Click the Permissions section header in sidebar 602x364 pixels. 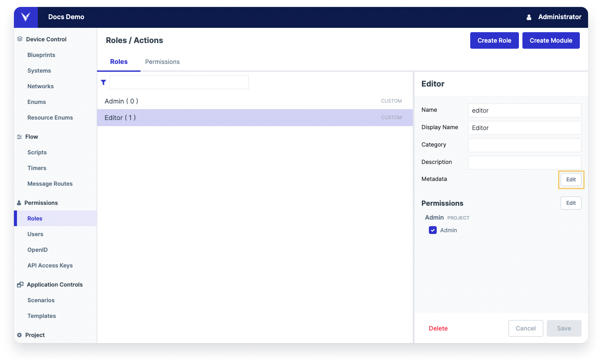tap(41, 203)
